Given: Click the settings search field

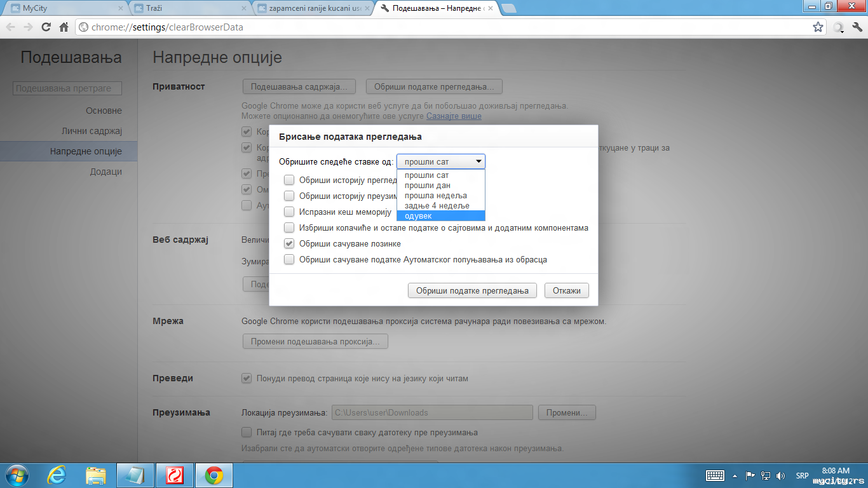Looking at the screenshot, I should 67,88.
